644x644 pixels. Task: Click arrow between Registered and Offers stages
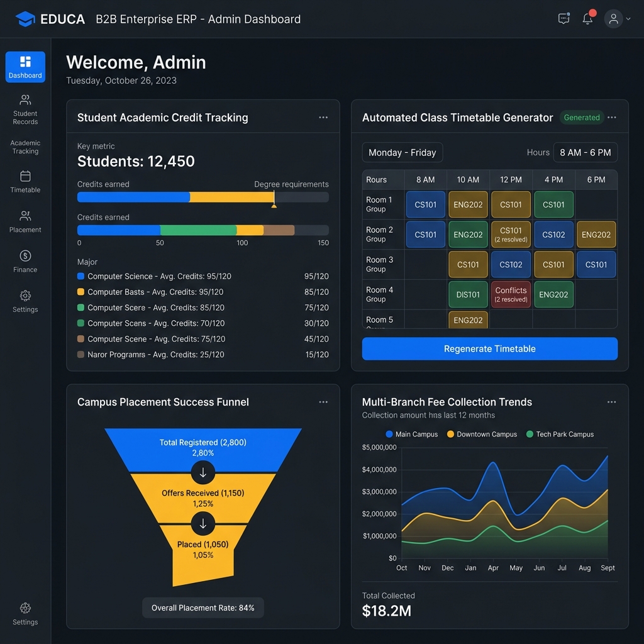coord(203,473)
